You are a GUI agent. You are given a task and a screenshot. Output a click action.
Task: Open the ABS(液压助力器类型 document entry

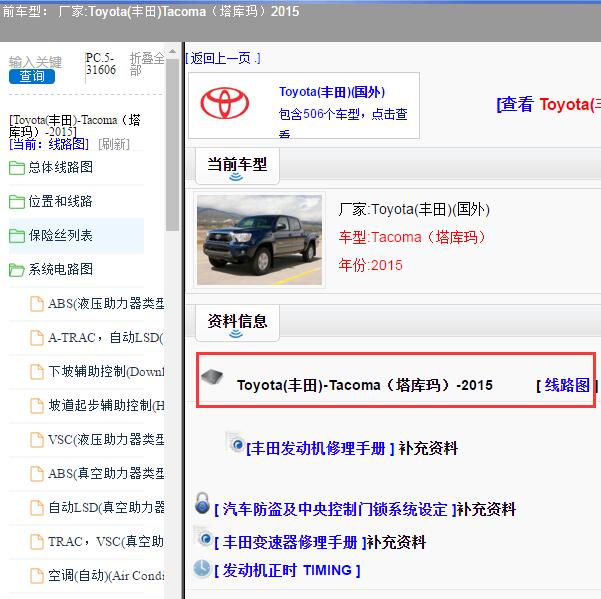[106, 304]
